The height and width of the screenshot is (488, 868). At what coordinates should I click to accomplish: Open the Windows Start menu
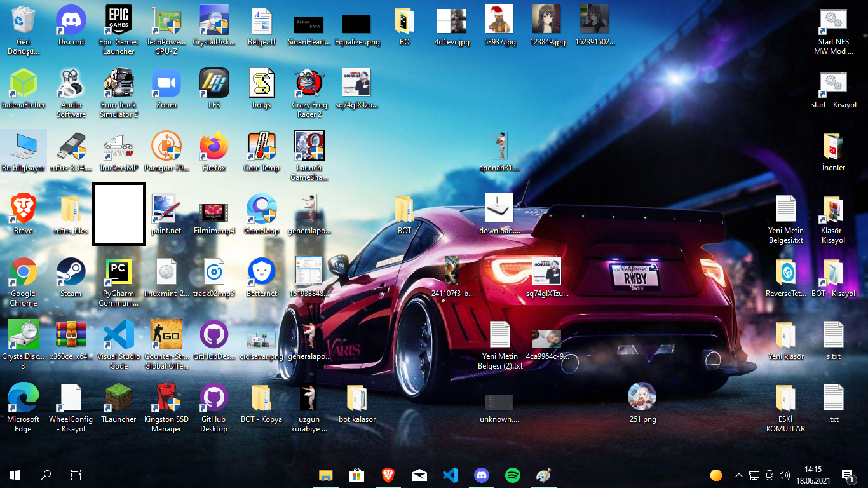[x=15, y=475]
